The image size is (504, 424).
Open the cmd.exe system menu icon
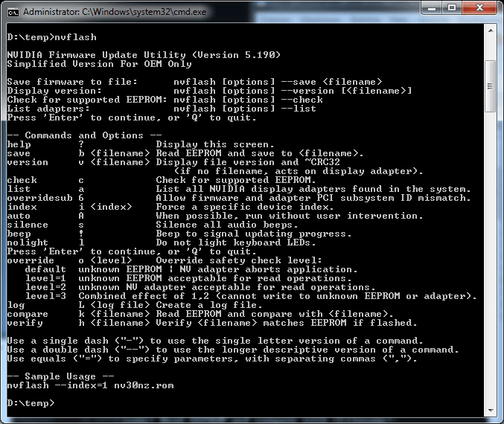pyautogui.click(x=13, y=13)
